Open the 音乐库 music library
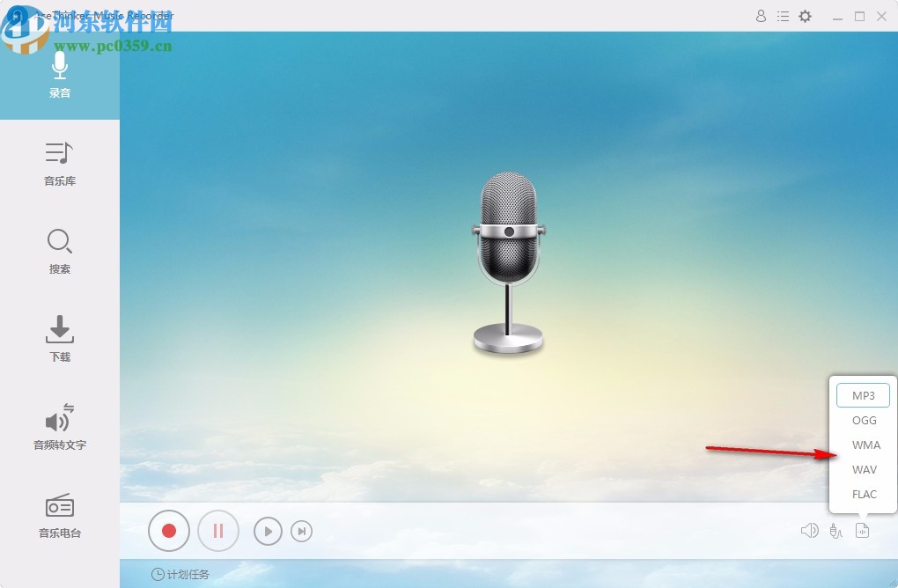This screenshot has width=898, height=588. [60, 164]
